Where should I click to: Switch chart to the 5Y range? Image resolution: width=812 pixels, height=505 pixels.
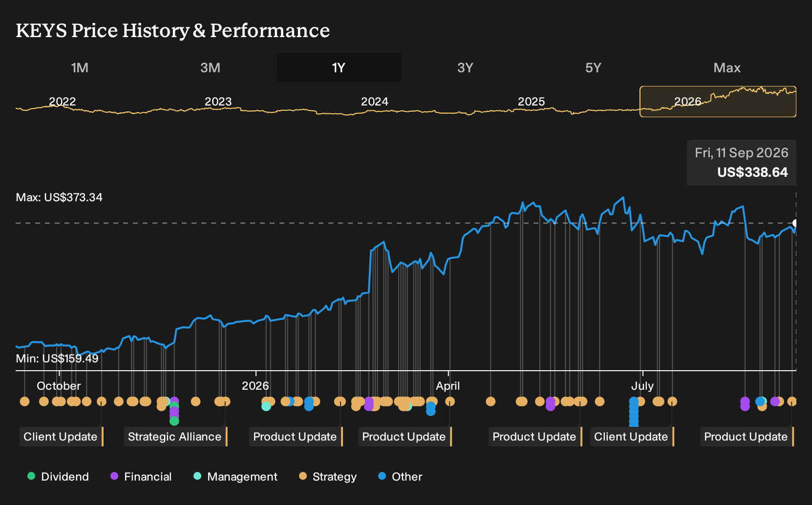click(593, 67)
